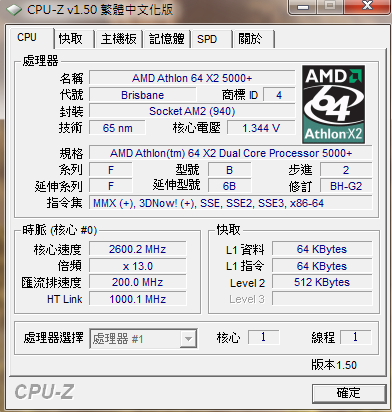Click the Level 2 cache value 512 KBytes
The width and height of the screenshot is (392, 412).
322,282
